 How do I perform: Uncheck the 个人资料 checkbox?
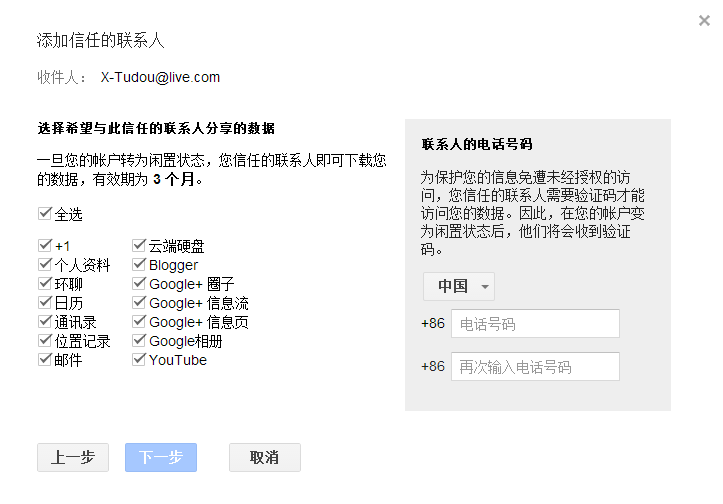44,265
